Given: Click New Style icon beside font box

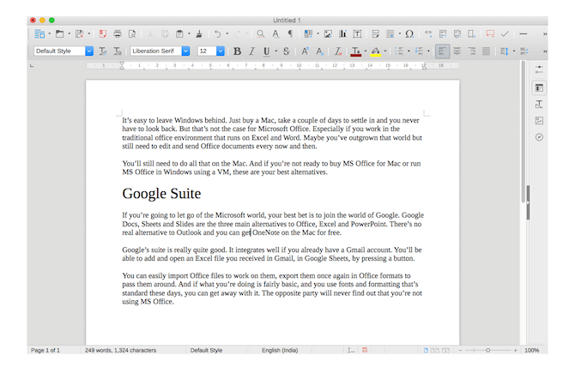Looking at the screenshot, I should point(118,51).
